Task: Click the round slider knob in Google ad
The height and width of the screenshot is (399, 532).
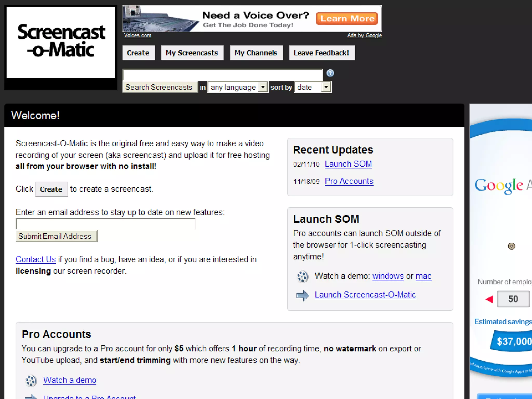Action: point(511,246)
